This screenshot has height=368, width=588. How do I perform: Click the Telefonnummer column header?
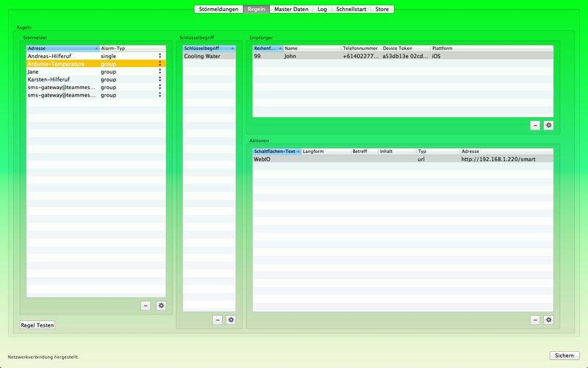pyautogui.click(x=361, y=49)
